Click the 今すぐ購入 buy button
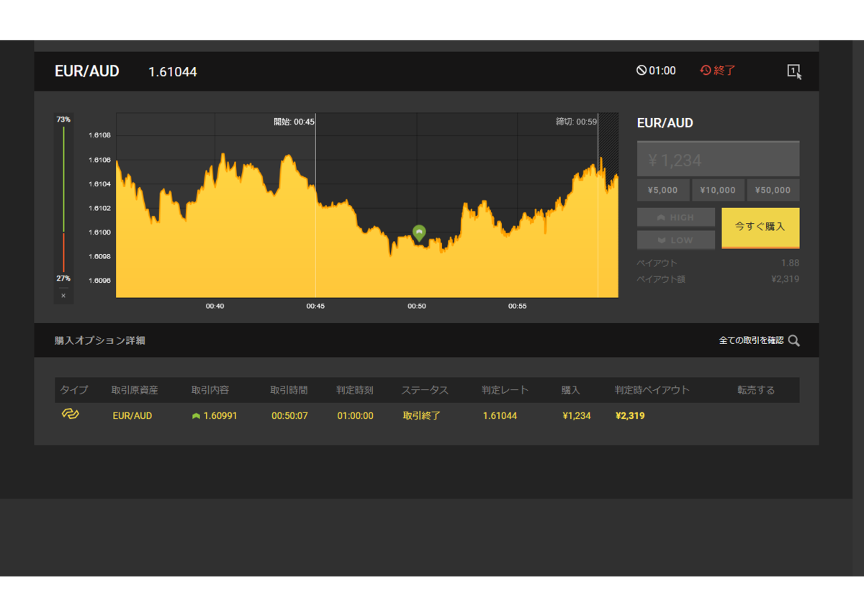864x616 pixels. [x=760, y=227]
